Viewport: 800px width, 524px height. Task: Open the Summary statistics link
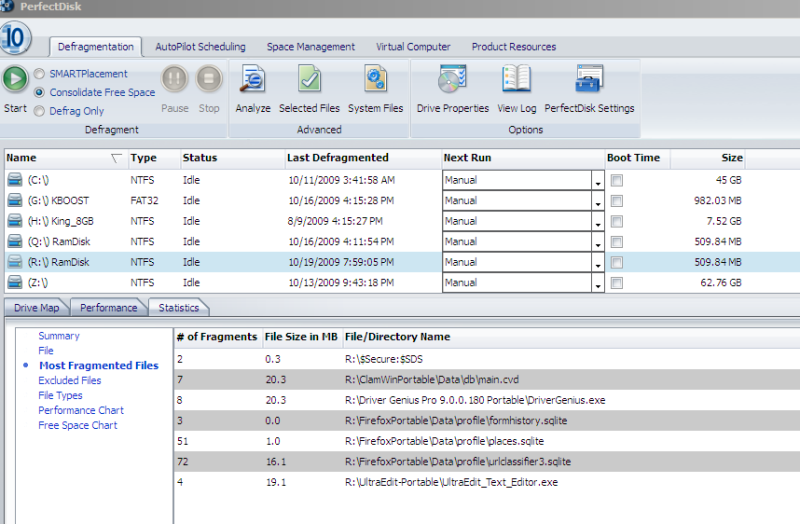(59, 336)
